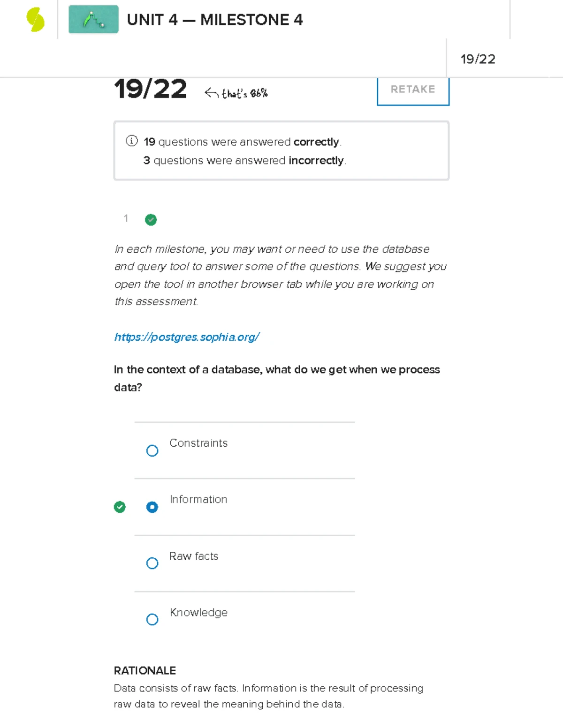The height and width of the screenshot is (728, 563).
Task: Click the "UNIT 4 — MILESTONE 4" title
Action: click(215, 20)
